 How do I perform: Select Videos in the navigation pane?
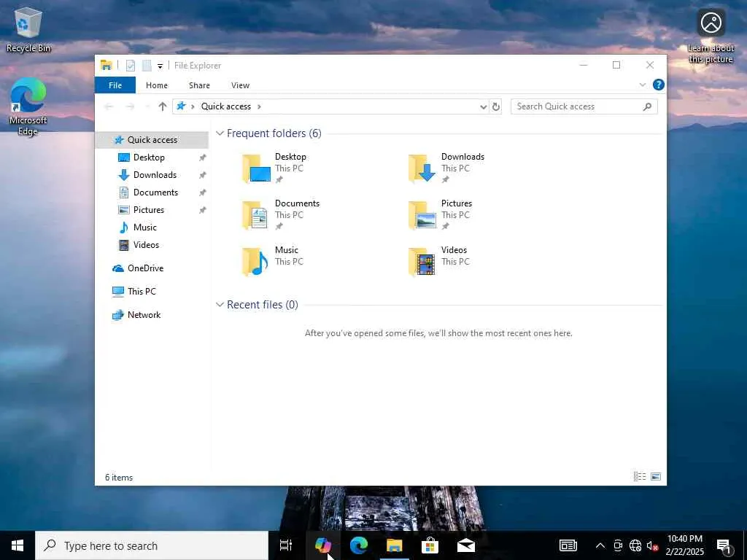(146, 245)
